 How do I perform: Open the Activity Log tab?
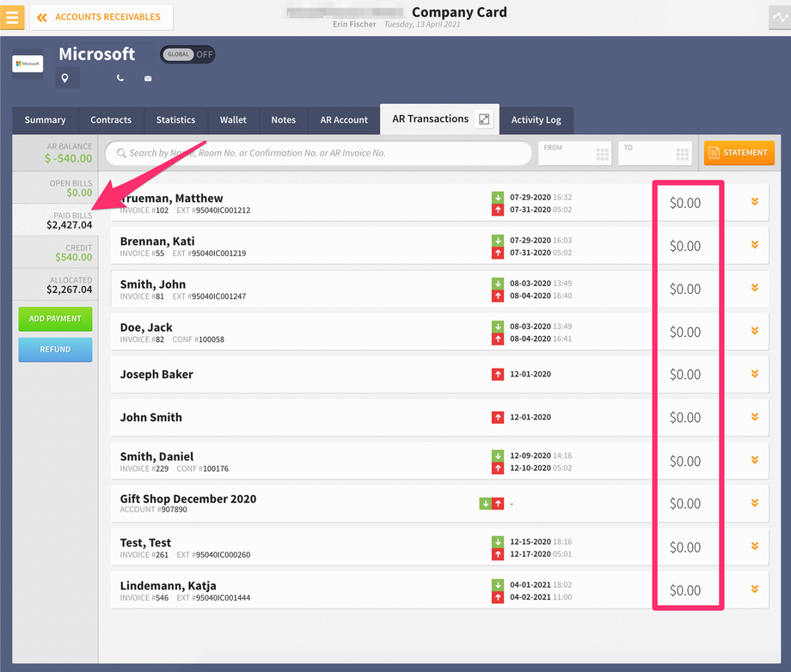tap(537, 120)
